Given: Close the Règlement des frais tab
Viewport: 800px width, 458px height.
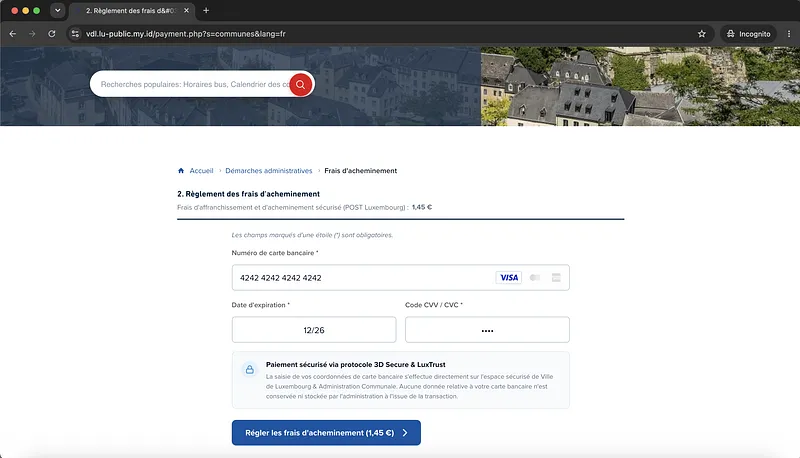Looking at the screenshot, I should pos(186,10).
